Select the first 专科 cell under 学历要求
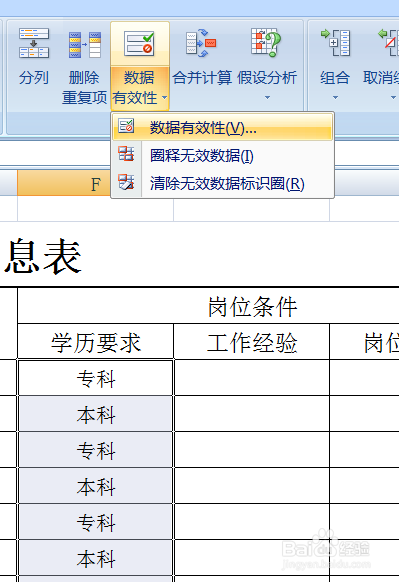399x582 pixels. 95,379
